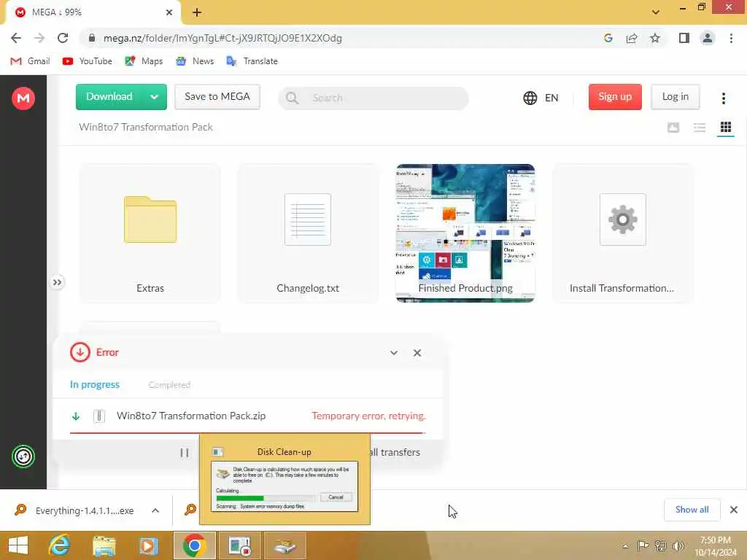Click the address bar URL
Screen dimensions: 747x560
[222, 38]
